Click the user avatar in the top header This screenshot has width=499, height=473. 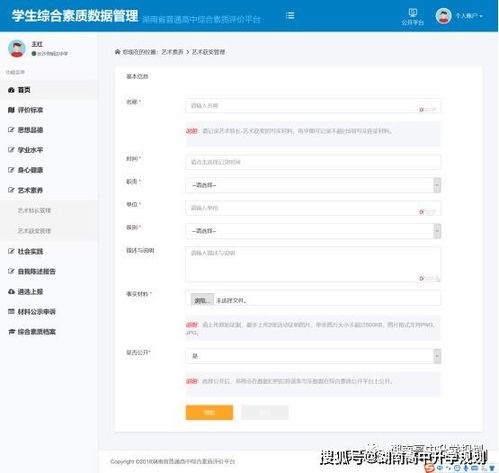pyautogui.click(x=443, y=15)
